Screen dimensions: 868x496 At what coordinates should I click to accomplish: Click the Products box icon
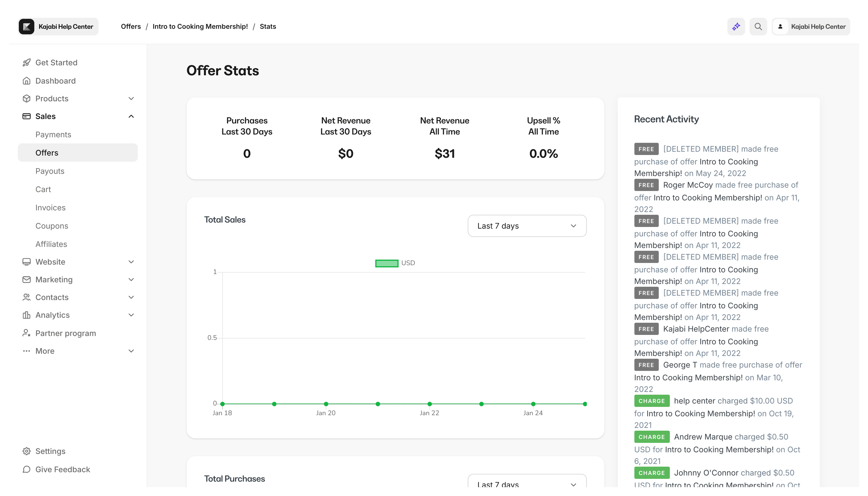[27, 99]
